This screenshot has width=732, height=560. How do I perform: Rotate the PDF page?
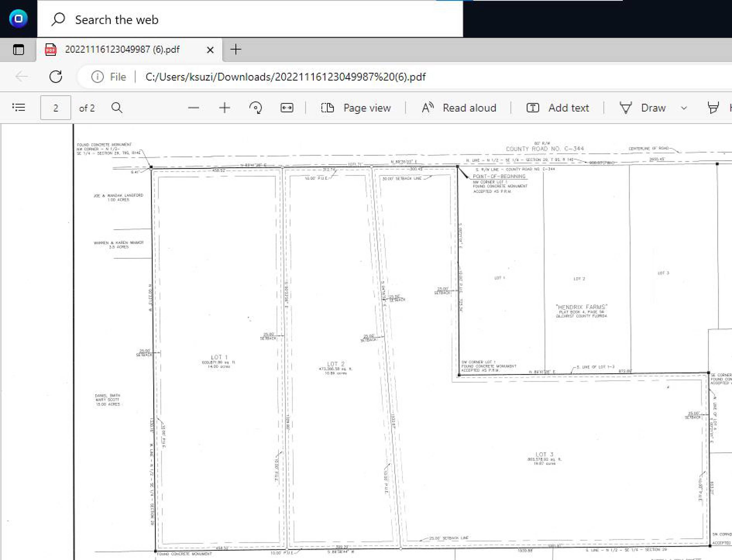click(x=256, y=108)
